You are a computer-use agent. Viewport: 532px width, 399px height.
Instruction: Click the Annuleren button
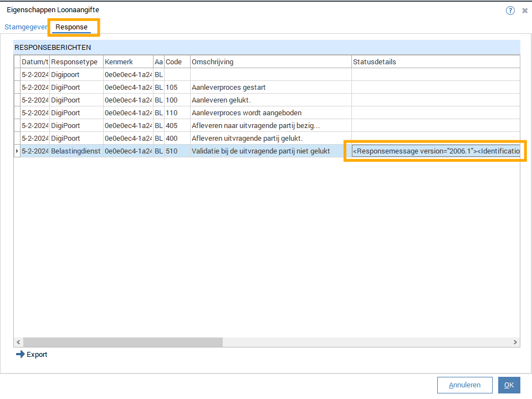click(464, 385)
